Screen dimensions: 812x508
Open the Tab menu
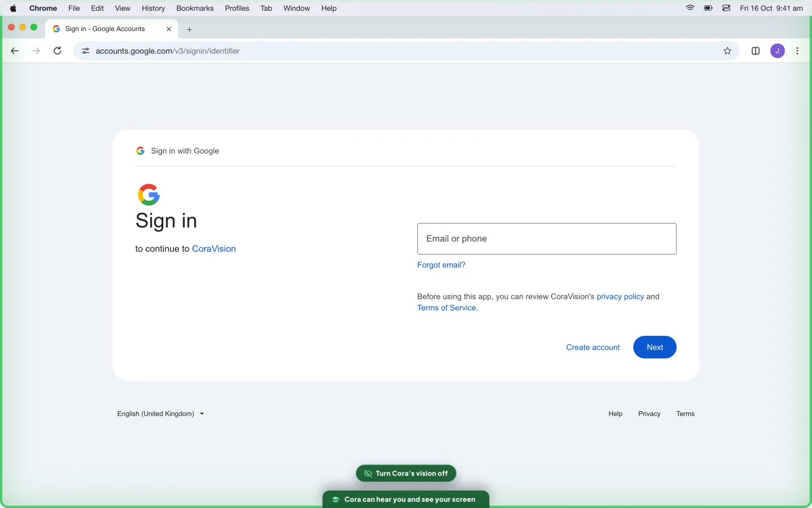[266, 8]
